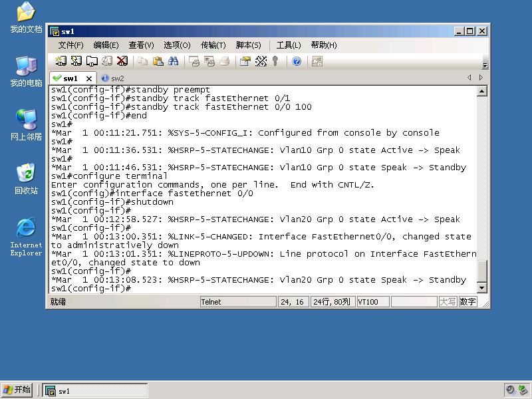The height and width of the screenshot is (399, 532).
Task: Click the 'standby preempt' command line
Action: point(130,90)
